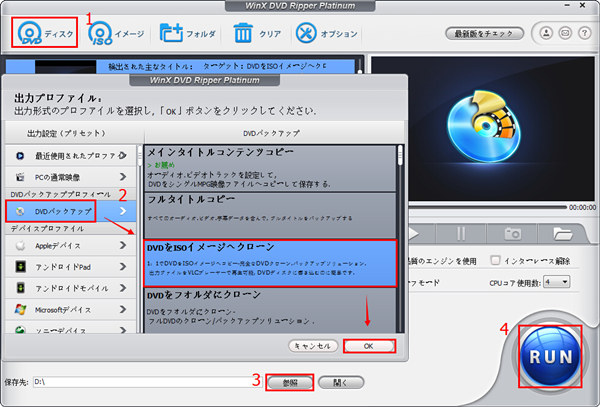
Task: Select Apple device (Appleデバイス) category
Action: pos(71,245)
